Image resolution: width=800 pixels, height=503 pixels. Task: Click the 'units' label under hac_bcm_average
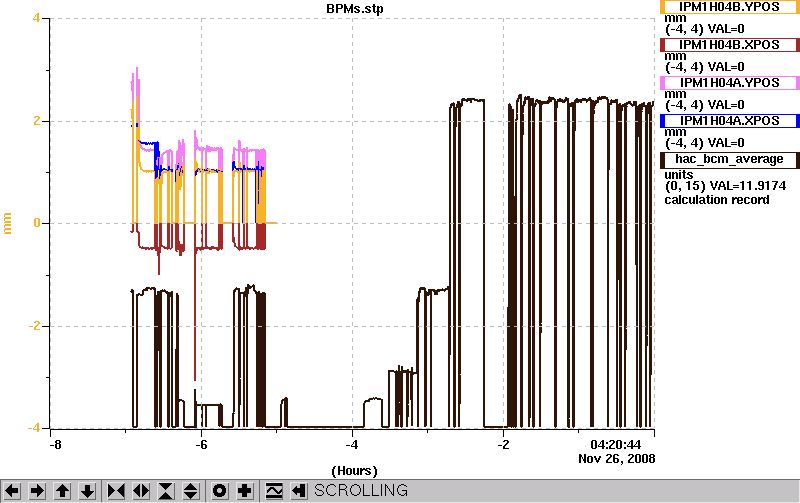pos(679,174)
